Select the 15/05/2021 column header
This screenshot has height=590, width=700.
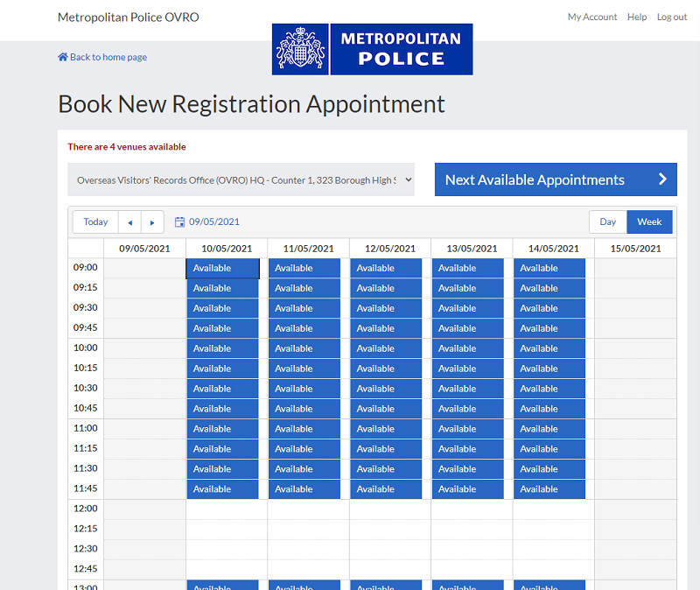(636, 249)
